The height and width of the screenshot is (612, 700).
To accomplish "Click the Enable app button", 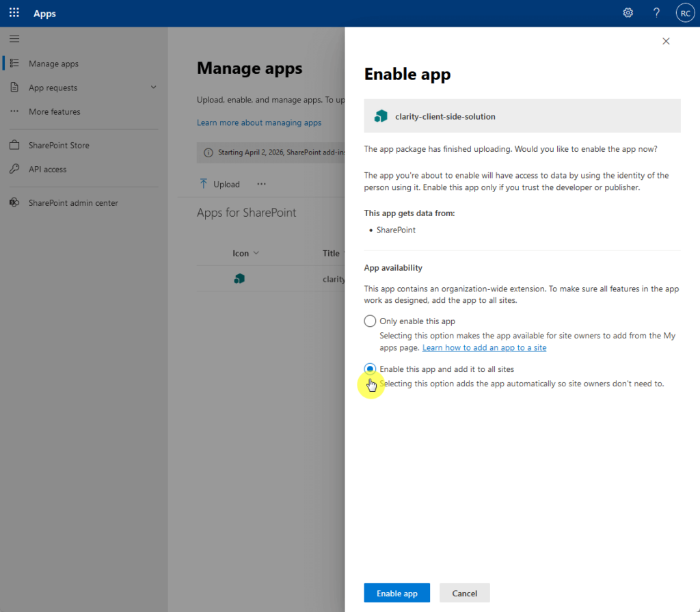I will [x=397, y=593].
